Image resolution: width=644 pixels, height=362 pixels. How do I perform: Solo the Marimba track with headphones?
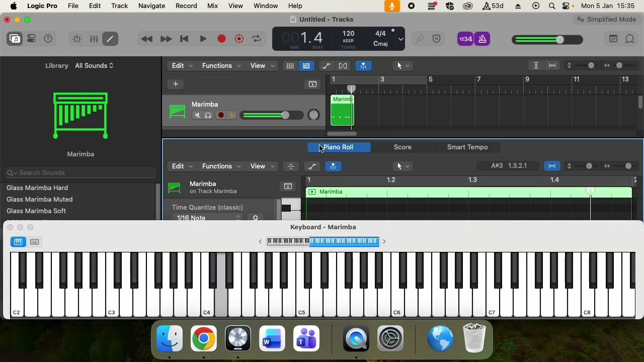point(208,116)
